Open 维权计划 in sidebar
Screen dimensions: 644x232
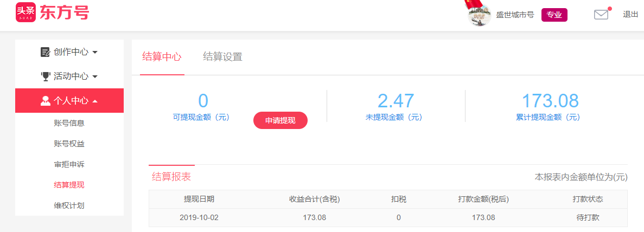(x=69, y=205)
